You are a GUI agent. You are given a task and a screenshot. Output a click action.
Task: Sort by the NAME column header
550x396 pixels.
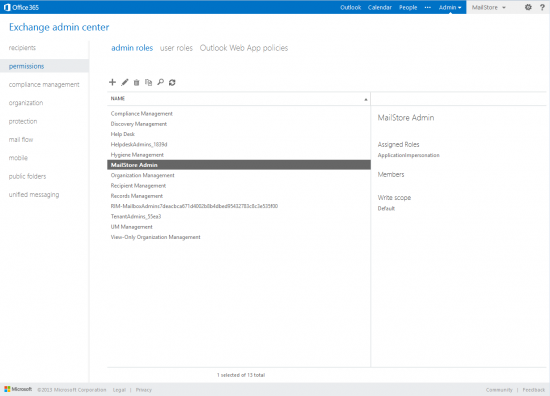[239, 99]
